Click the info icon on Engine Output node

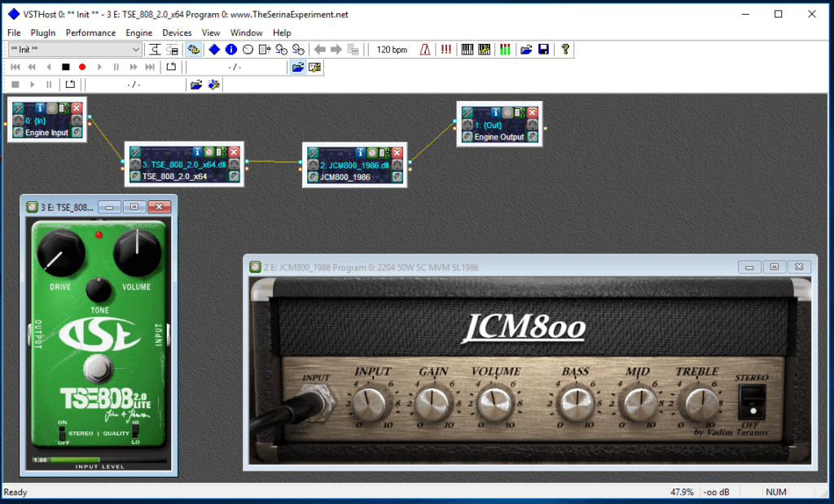(495, 112)
